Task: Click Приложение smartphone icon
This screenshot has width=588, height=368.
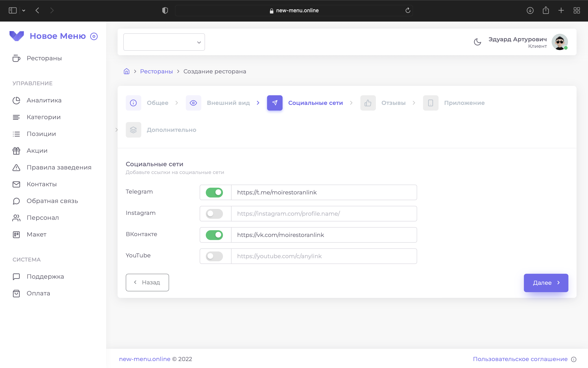Action: click(x=431, y=103)
